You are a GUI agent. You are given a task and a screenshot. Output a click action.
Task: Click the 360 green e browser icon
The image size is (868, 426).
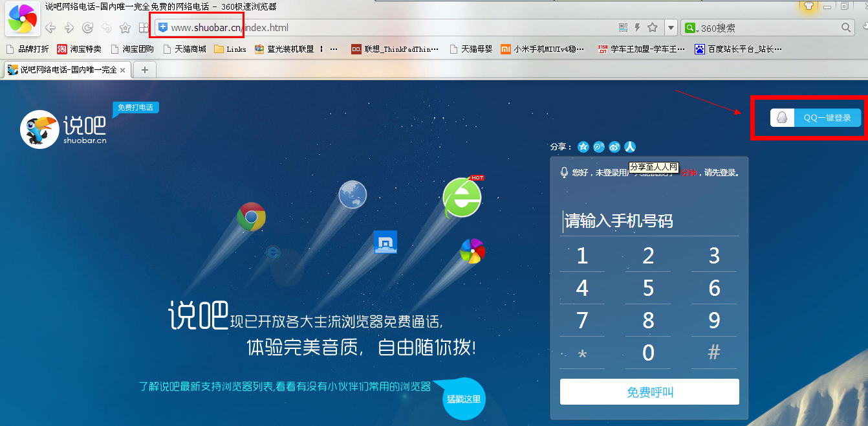[462, 197]
